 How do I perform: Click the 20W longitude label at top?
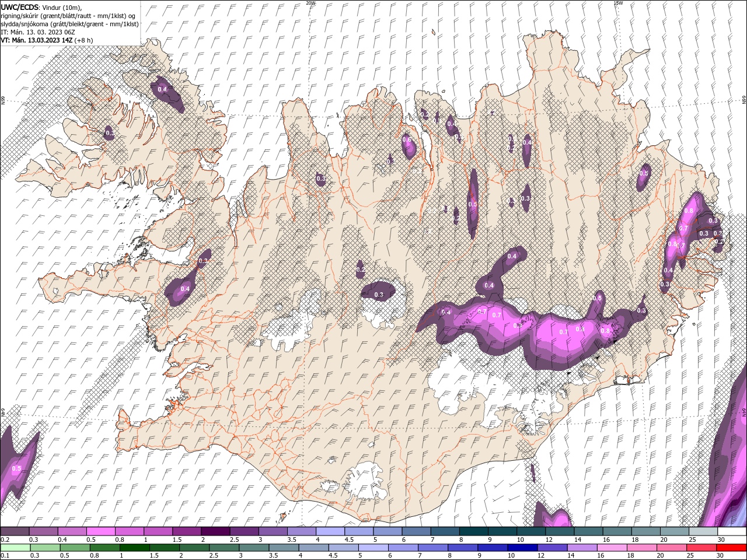coord(311,3)
